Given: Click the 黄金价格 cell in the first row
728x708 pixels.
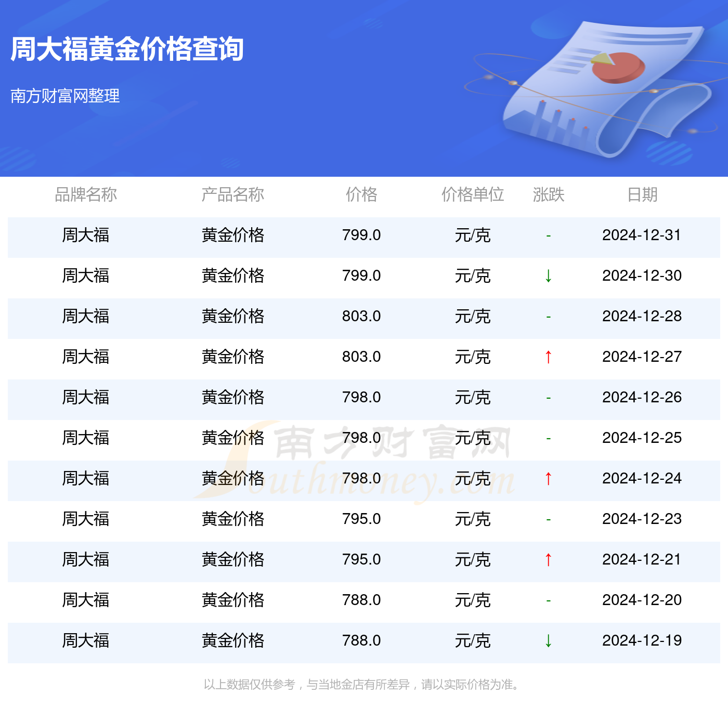Looking at the screenshot, I should pos(232,235).
